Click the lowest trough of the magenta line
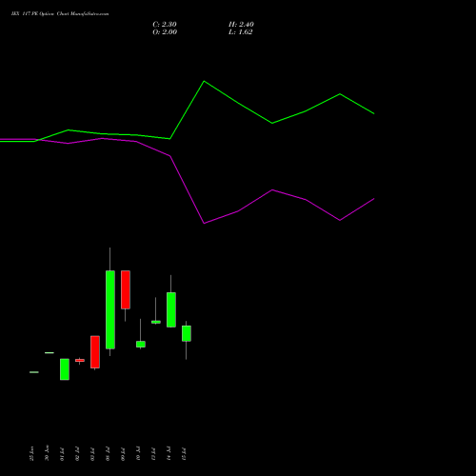Image resolution: width=476 pixels, height=476 pixels. point(204,223)
